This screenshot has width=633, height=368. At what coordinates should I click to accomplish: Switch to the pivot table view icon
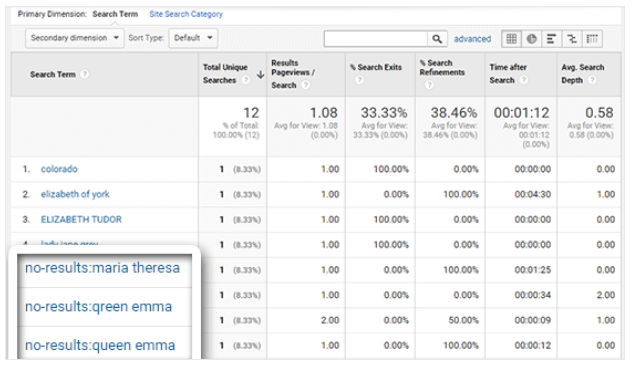(x=592, y=39)
